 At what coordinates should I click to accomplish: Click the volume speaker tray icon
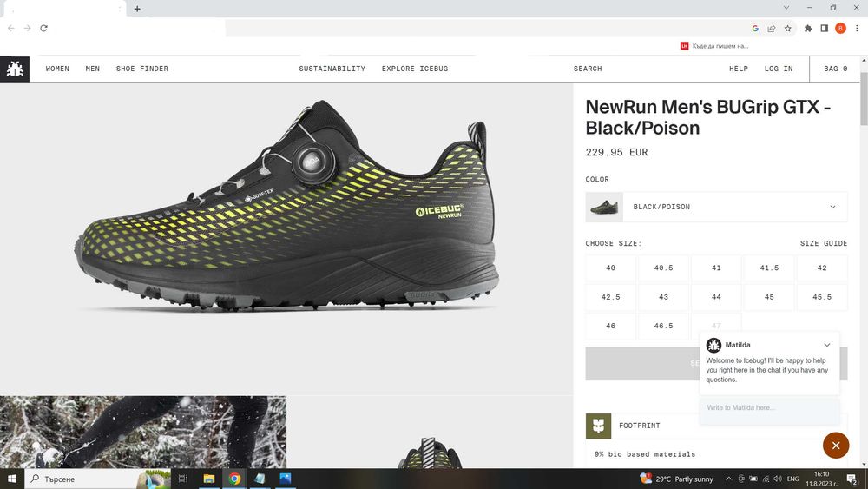pyautogui.click(x=778, y=479)
